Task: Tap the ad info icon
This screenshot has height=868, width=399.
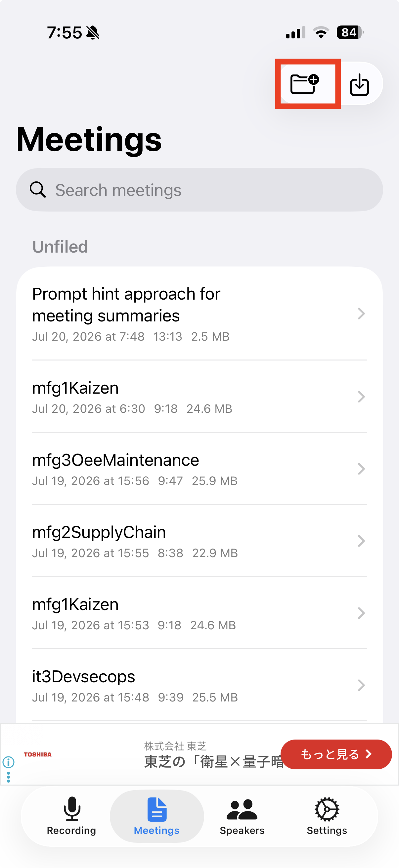Action: point(8,761)
